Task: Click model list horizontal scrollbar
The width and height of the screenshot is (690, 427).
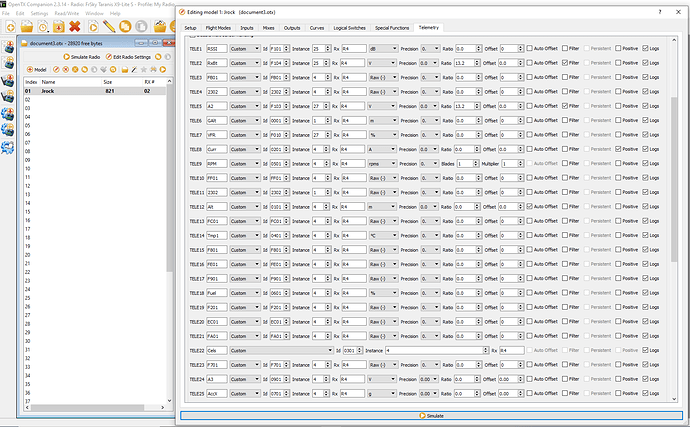Action: pyautogui.click(x=87, y=408)
